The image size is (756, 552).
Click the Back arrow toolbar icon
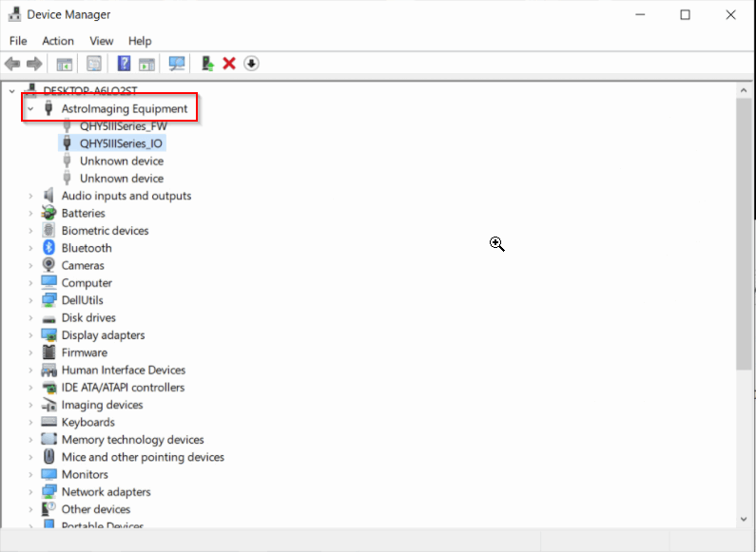point(12,63)
